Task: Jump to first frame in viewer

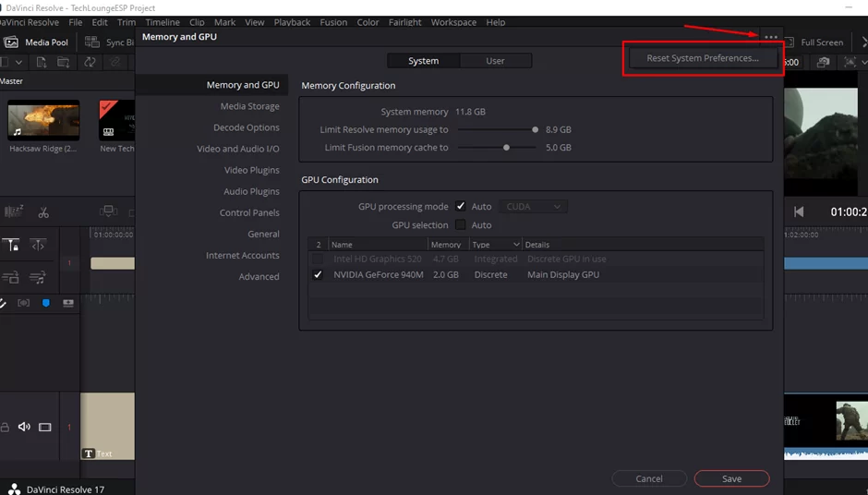Action: [799, 211]
